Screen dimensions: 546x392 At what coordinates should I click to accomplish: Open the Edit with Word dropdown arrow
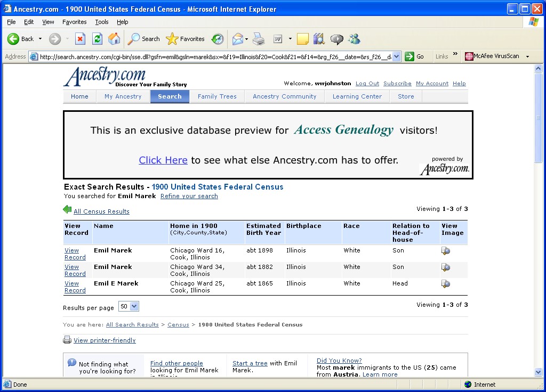290,39
